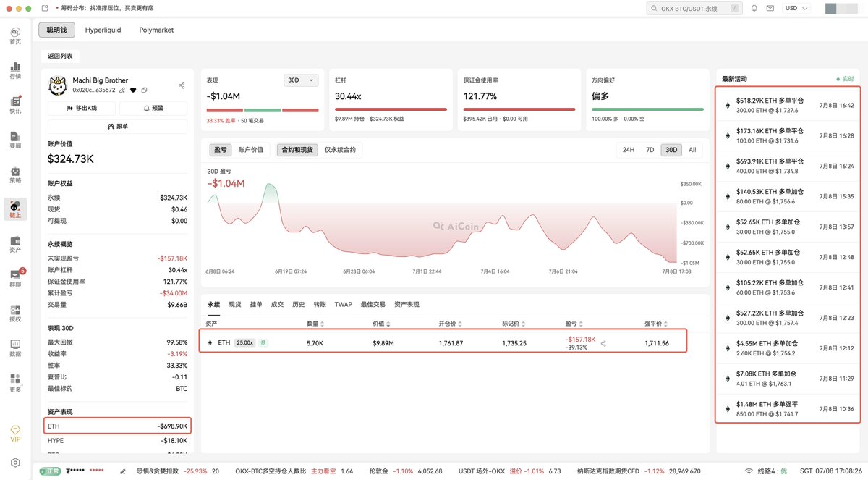868x480 pixels.
Task: Open 群聊 group chat with badge
Action: click(x=15, y=279)
